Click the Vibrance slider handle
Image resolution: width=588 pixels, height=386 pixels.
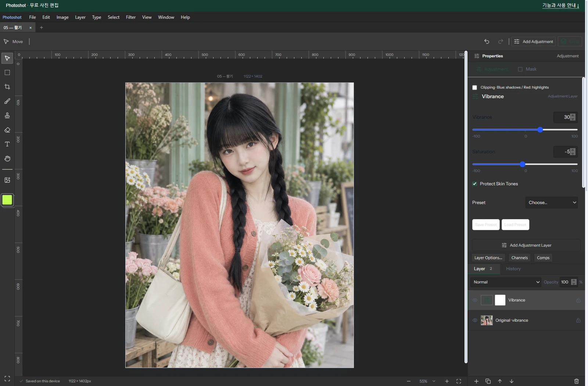(540, 130)
